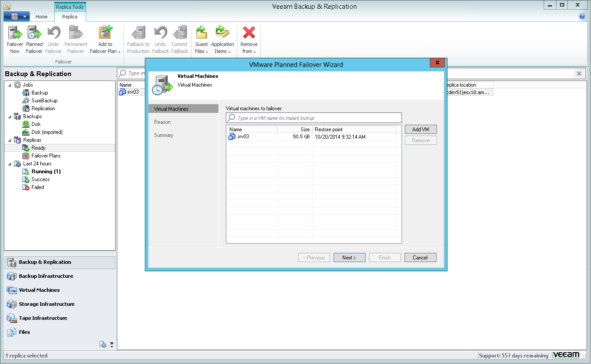Viewport: 591px width, 364px height.
Task: Select Backup under Jobs
Action: 35,93
